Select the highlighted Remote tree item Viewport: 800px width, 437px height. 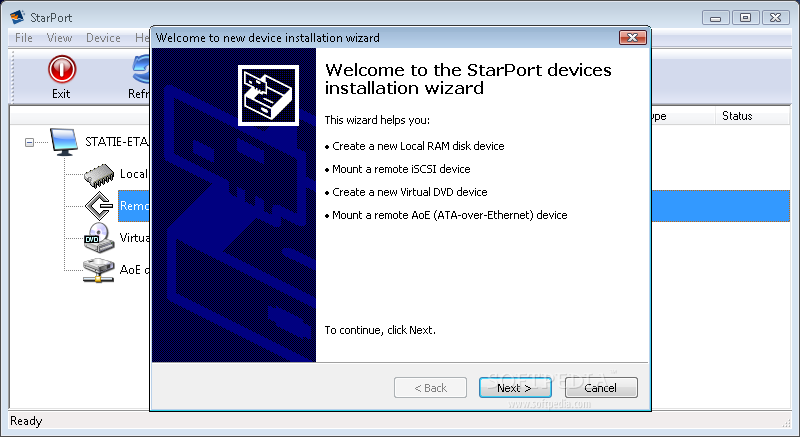tap(134, 206)
